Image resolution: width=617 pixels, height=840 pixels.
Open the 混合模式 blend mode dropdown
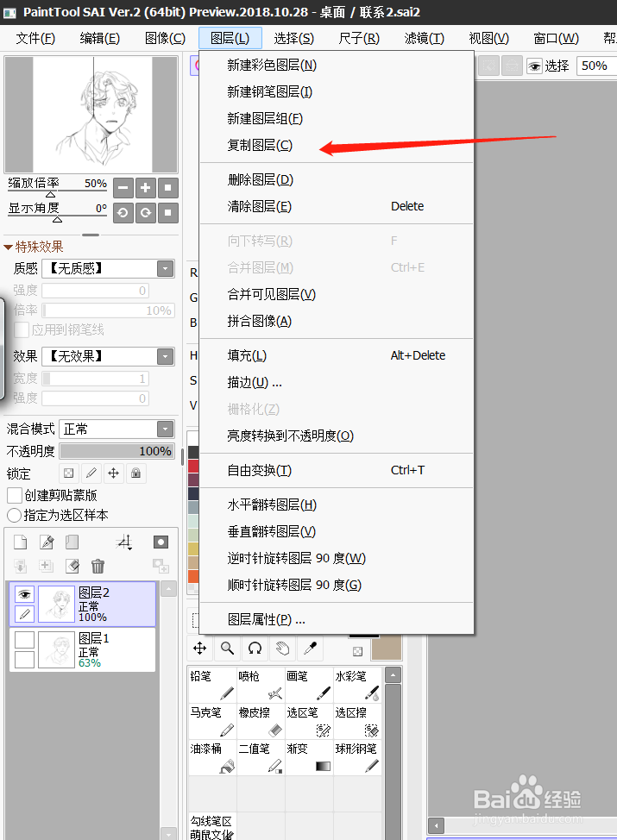[x=165, y=429]
